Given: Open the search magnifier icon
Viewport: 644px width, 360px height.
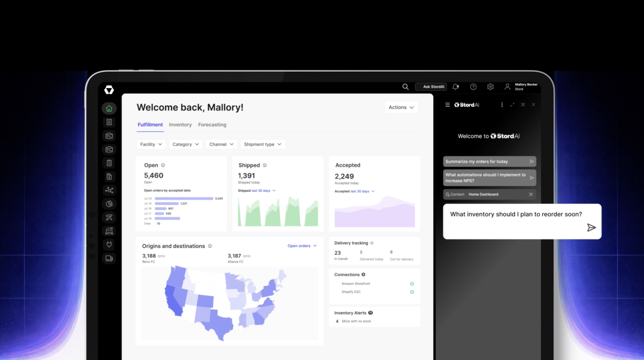Looking at the screenshot, I should coord(405,87).
